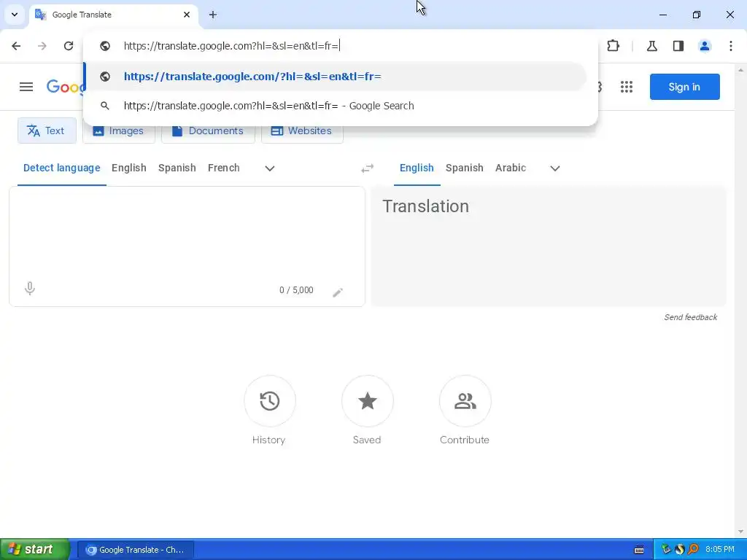The height and width of the screenshot is (560, 747).
Task: Open the Chrome profile avatar
Action: [x=705, y=46]
